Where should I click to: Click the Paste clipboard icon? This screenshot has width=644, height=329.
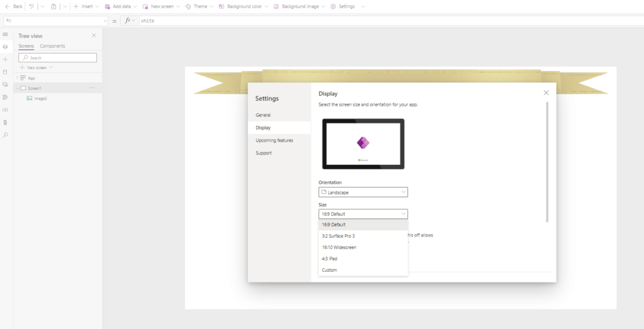click(53, 6)
